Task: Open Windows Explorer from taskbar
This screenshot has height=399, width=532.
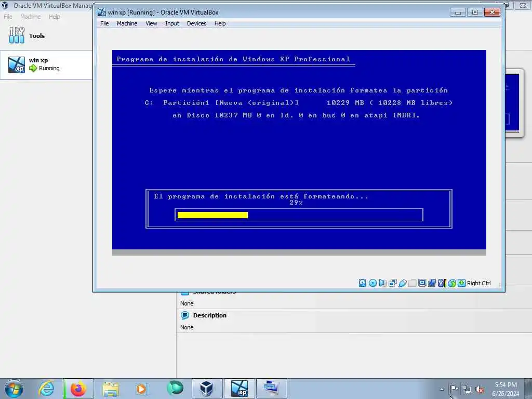Action: click(111, 389)
